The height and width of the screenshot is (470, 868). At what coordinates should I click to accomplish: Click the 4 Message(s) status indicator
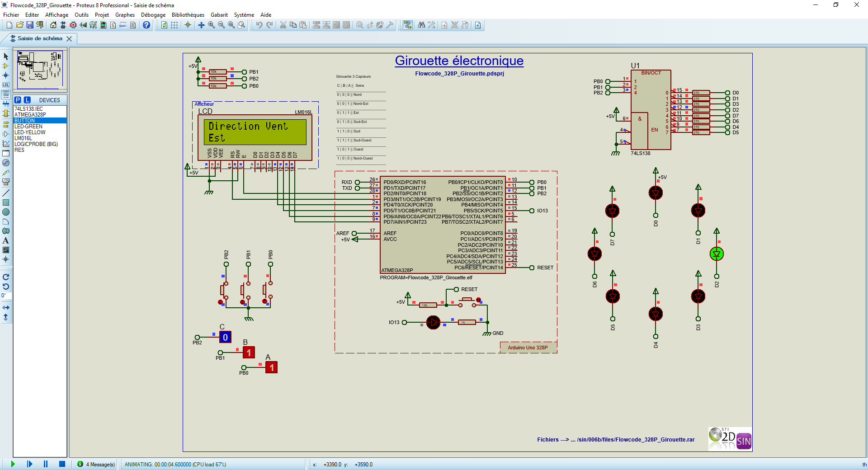click(x=96, y=464)
